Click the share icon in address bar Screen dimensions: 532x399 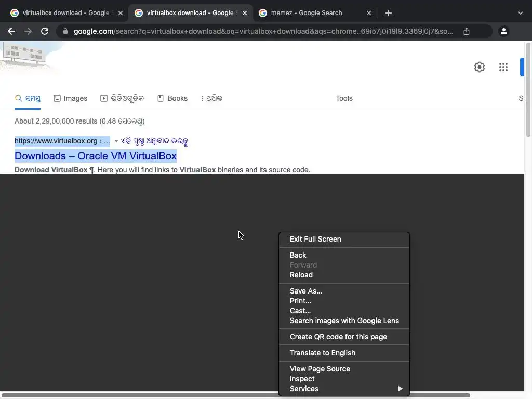click(467, 31)
